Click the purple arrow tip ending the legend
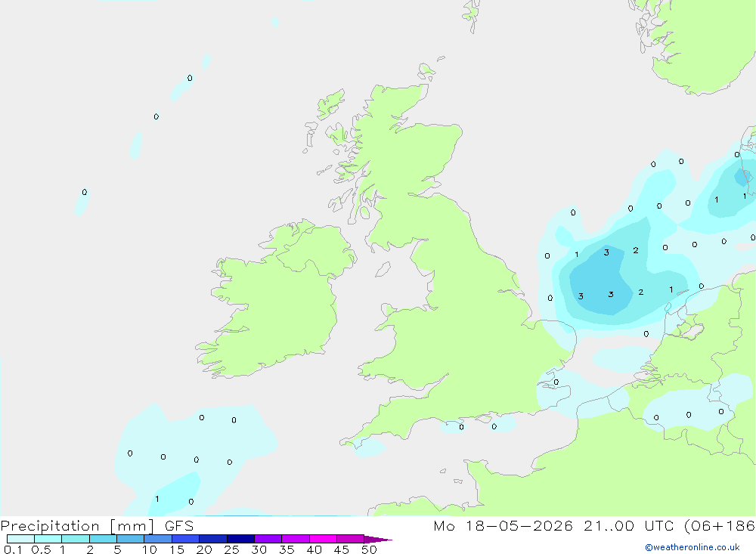 pyautogui.click(x=378, y=539)
